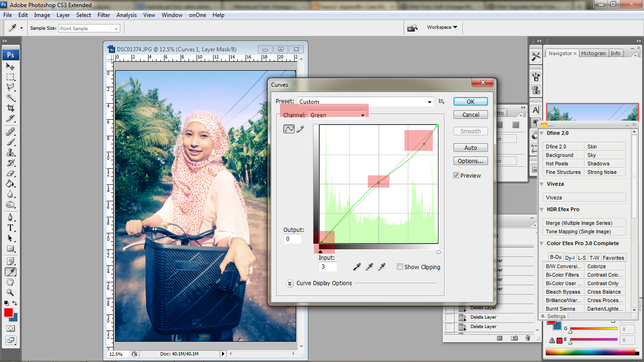Select the Rectangular Marquee tool

[x=10, y=77]
